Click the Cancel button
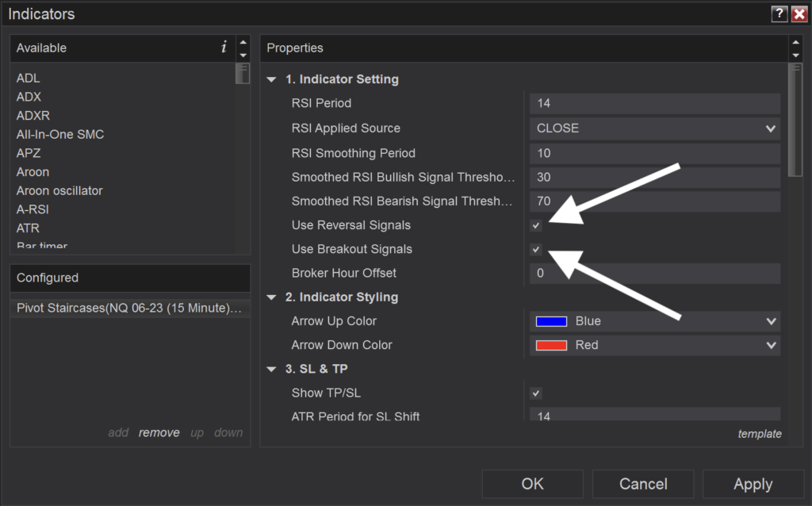This screenshot has height=506, width=812. coord(643,484)
